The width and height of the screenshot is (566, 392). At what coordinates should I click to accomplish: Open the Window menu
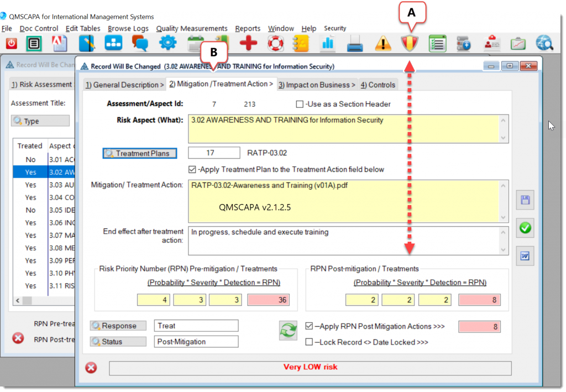281,29
